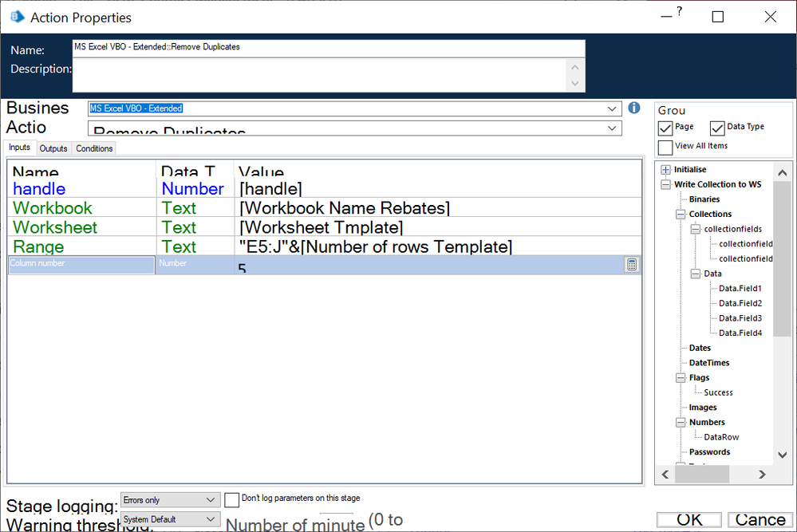This screenshot has height=532, width=797.
Task: Click the tree panel scroll up arrow
Action: coord(783,173)
